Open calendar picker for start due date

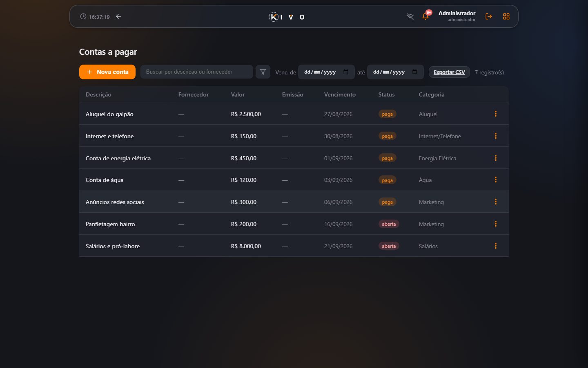(346, 72)
